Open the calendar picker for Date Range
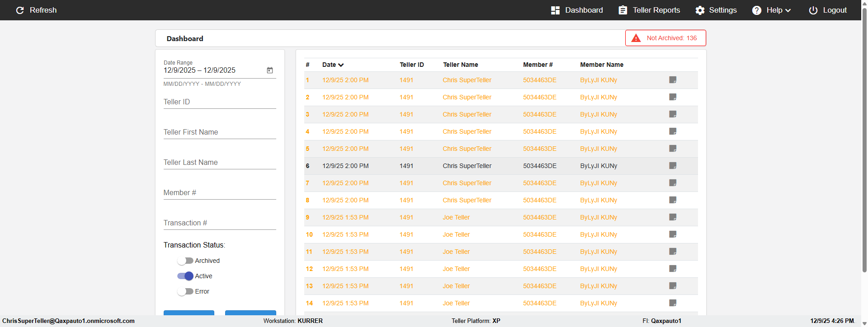Image resolution: width=868 pixels, height=327 pixels. (x=270, y=70)
